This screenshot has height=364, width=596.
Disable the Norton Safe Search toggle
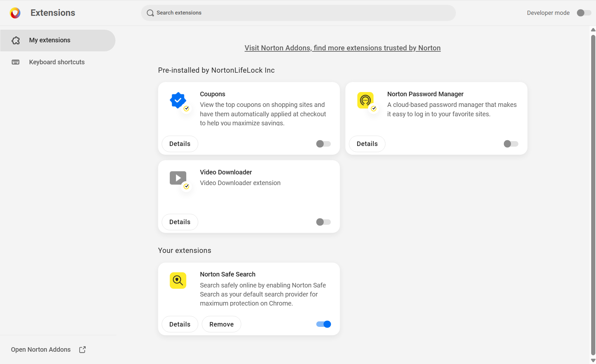[x=323, y=324]
